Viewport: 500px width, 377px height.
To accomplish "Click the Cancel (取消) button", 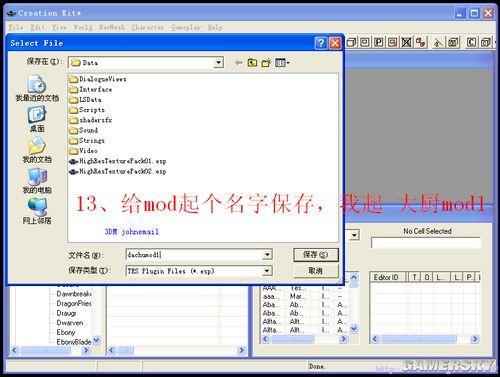I will pyautogui.click(x=316, y=271).
